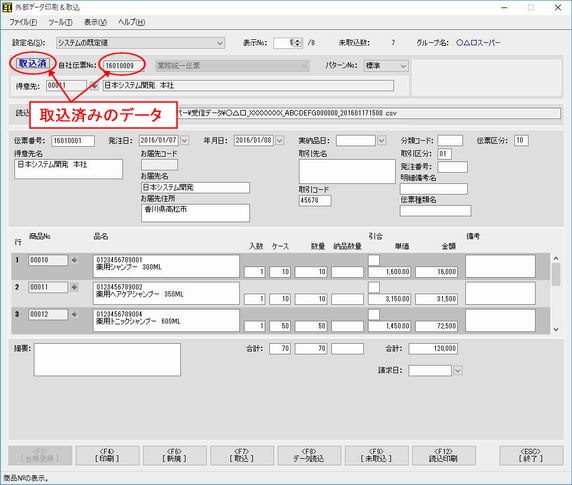Click the 品名 box for 薬用シャンプー 300ML

point(166,266)
